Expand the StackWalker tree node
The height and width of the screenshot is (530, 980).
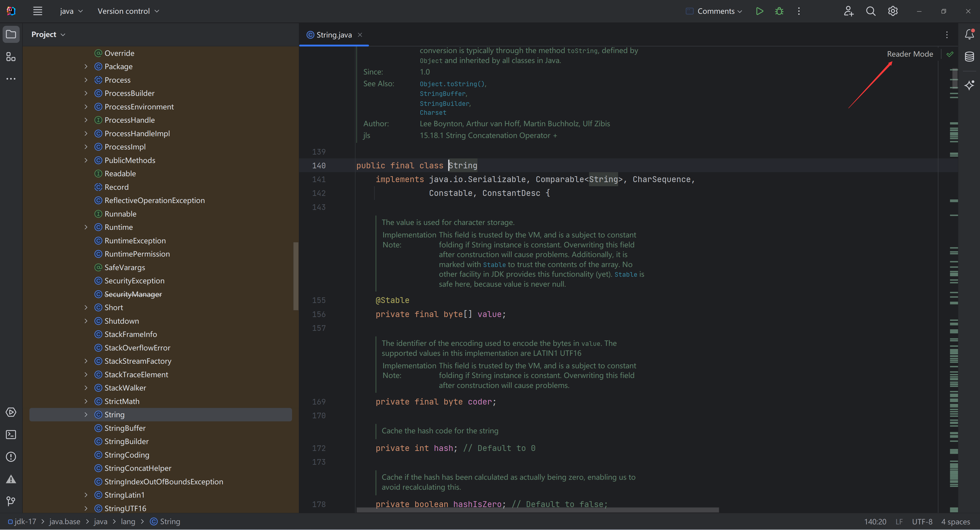pos(86,388)
